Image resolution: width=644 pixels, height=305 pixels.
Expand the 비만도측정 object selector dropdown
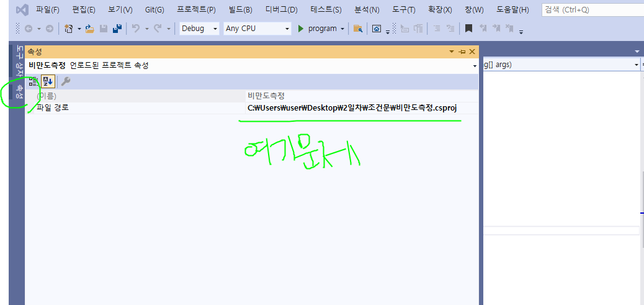pyautogui.click(x=475, y=66)
